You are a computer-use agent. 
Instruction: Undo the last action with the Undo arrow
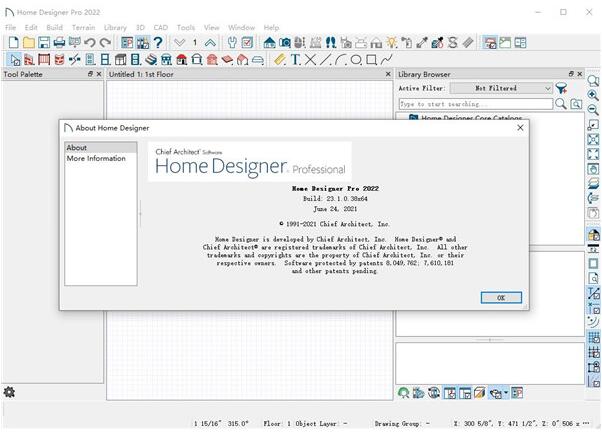point(89,42)
